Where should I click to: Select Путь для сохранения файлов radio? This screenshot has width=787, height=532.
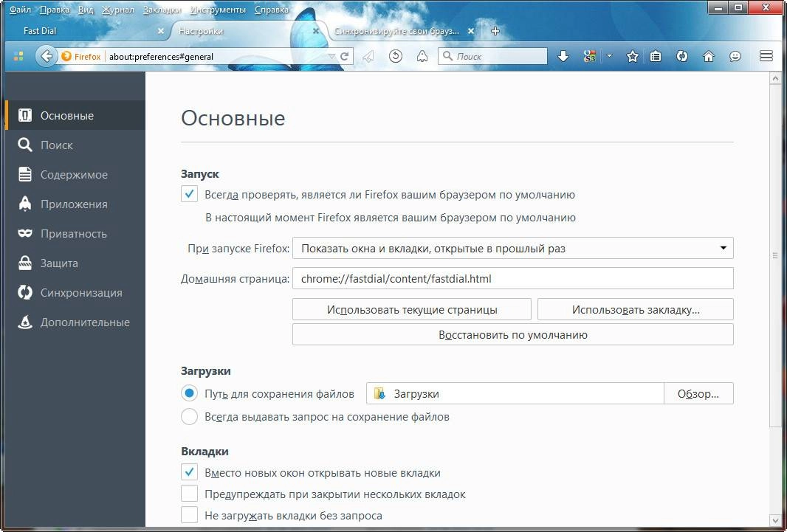coord(189,393)
